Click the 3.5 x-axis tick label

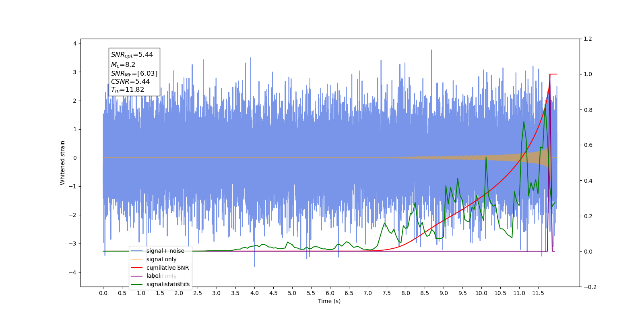[x=235, y=293]
